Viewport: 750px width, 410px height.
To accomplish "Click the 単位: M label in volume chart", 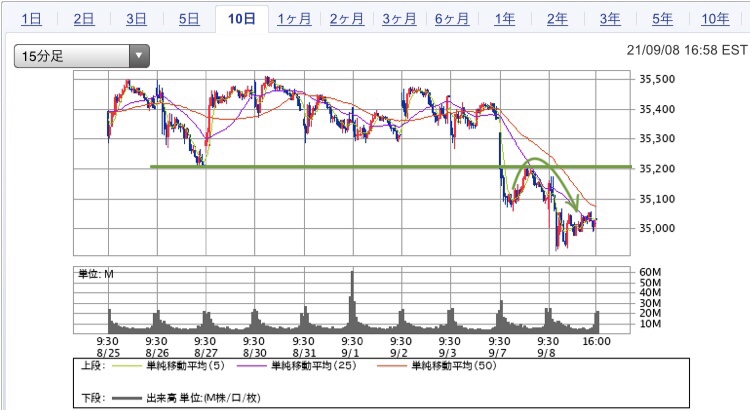I will click(x=96, y=274).
